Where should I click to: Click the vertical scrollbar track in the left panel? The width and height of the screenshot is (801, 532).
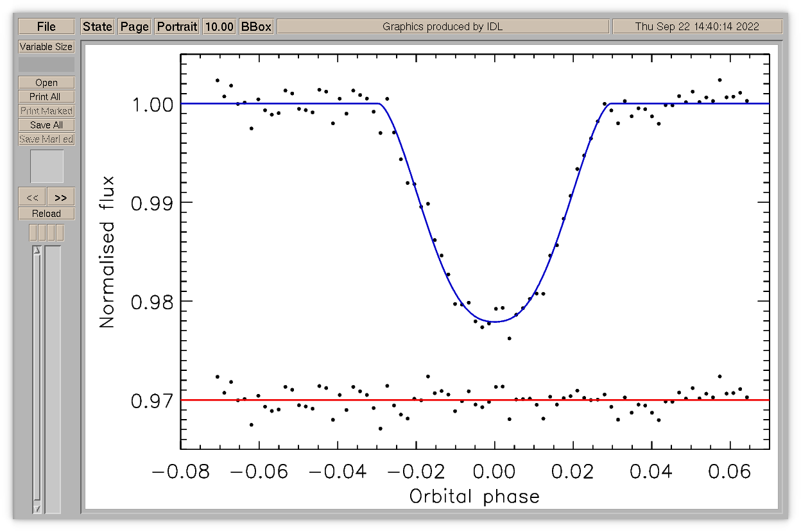(x=37, y=379)
